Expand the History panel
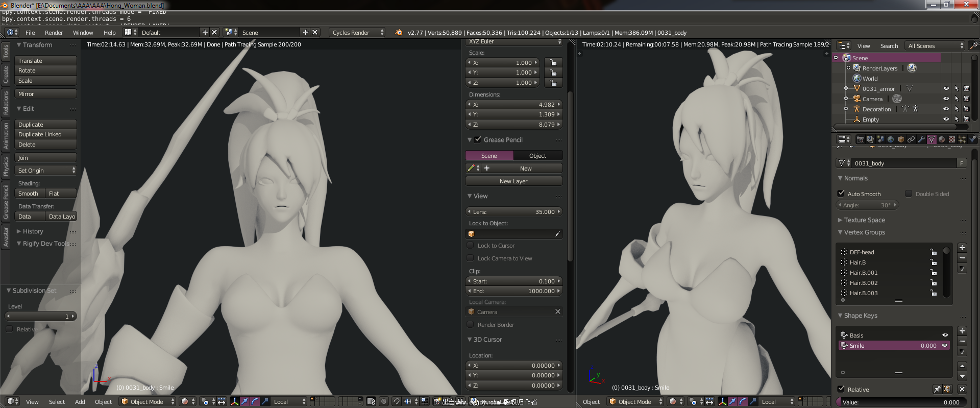This screenshot has height=408, width=980. [x=30, y=231]
